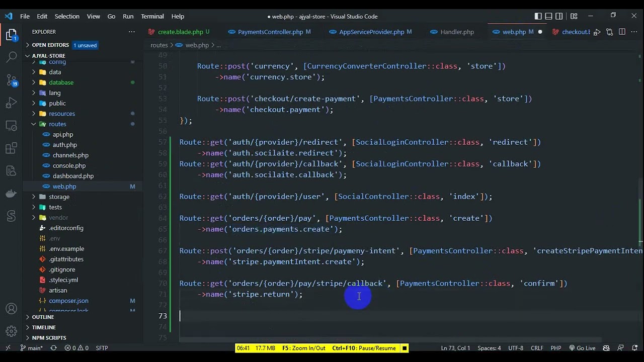Click main* branch in status bar

coord(31,348)
